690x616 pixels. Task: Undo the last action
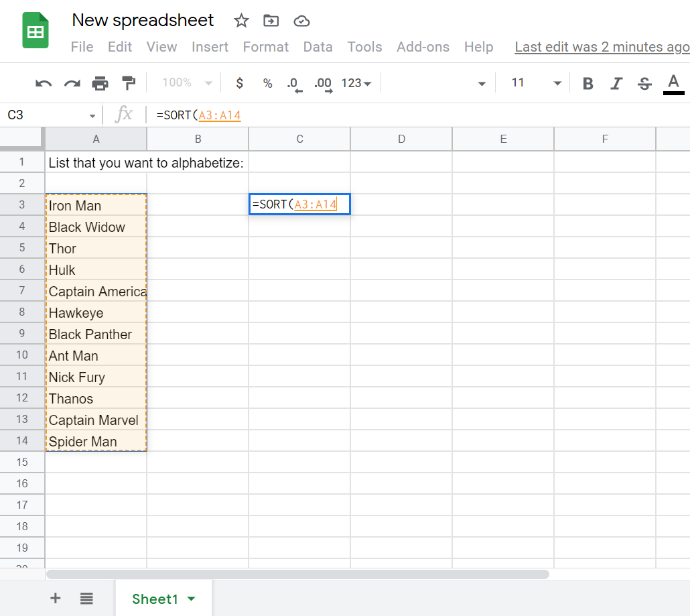click(x=44, y=83)
